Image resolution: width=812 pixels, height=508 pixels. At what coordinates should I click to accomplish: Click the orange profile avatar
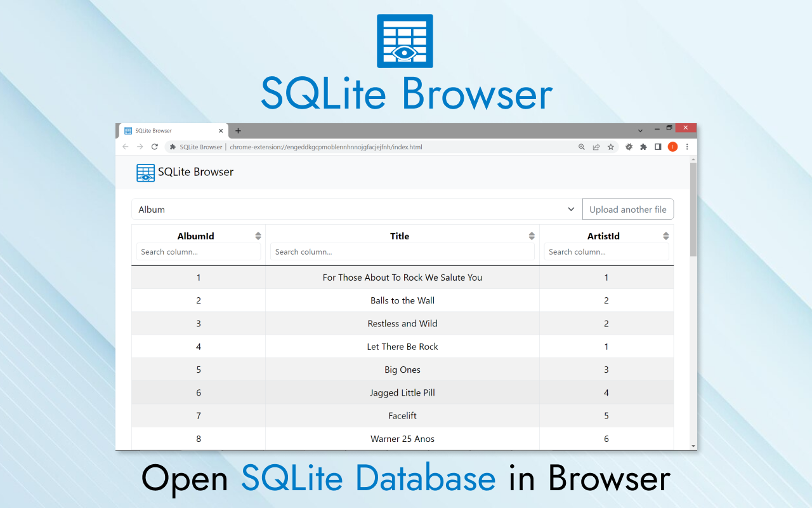[x=672, y=147]
